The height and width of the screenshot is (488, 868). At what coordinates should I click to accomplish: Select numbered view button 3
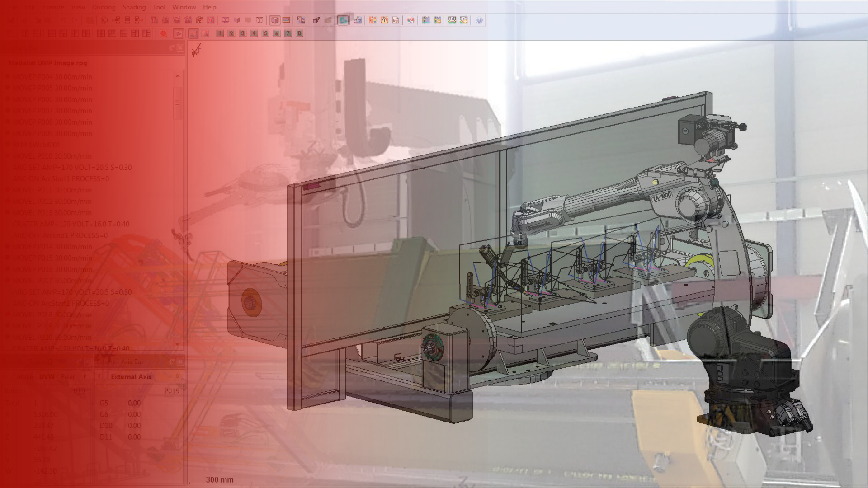243,33
